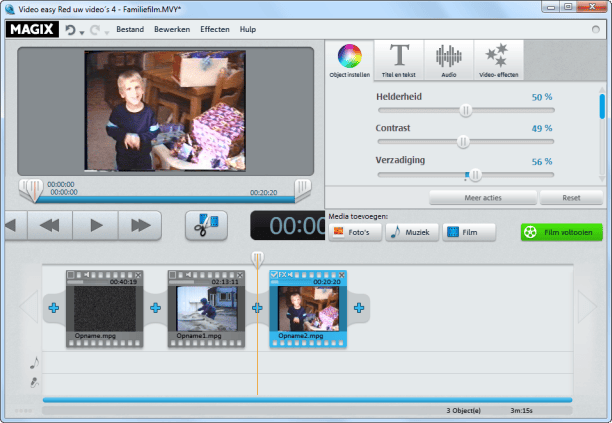Insert media with plus before Opname.mpg
The width and height of the screenshot is (612, 423).
[x=53, y=308]
